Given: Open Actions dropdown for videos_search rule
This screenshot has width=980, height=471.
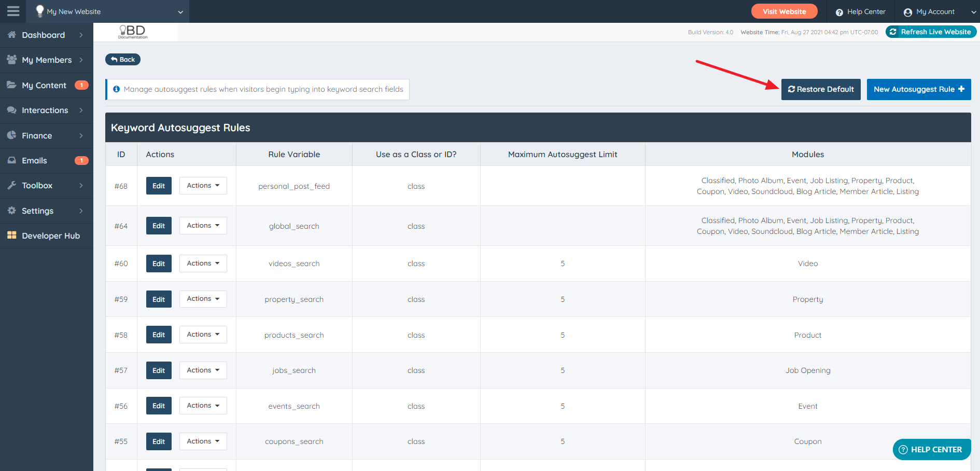Looking at the screenshot, I should (x=203, y=263).
